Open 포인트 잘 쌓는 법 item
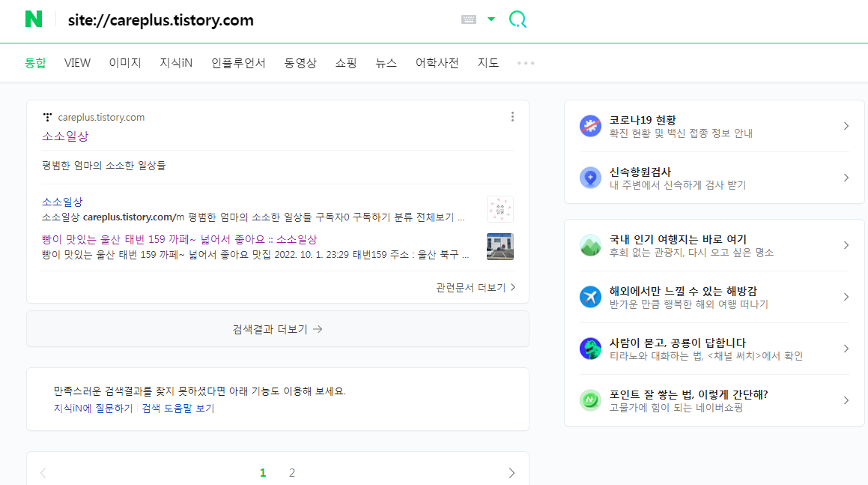This screenshot has width=868, height=485. 714,400
